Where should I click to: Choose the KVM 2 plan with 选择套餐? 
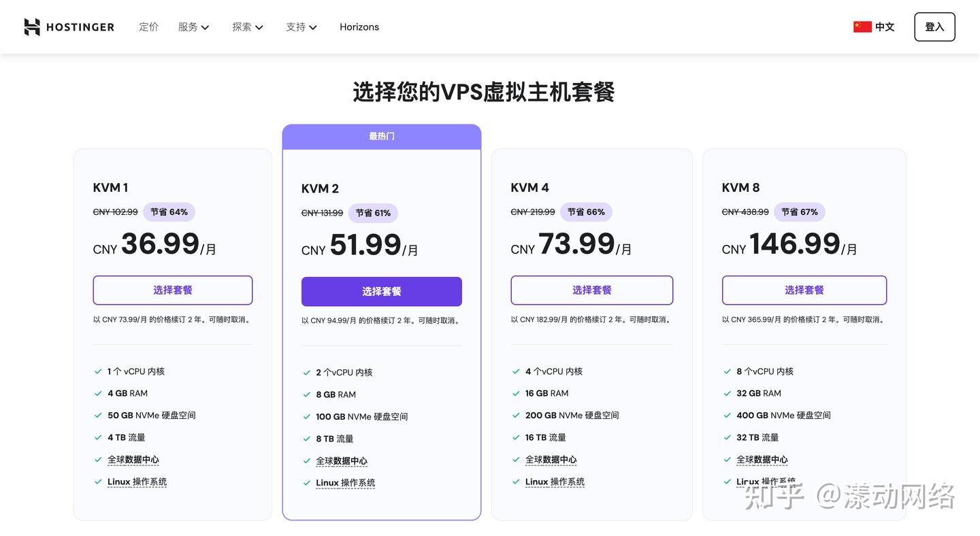(x=381, y=291)
